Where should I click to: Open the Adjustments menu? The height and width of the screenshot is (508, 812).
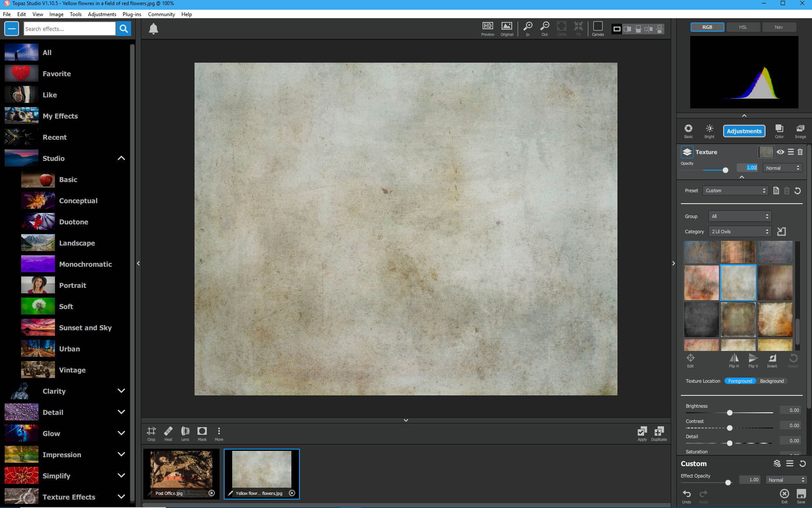click(102, 14)
